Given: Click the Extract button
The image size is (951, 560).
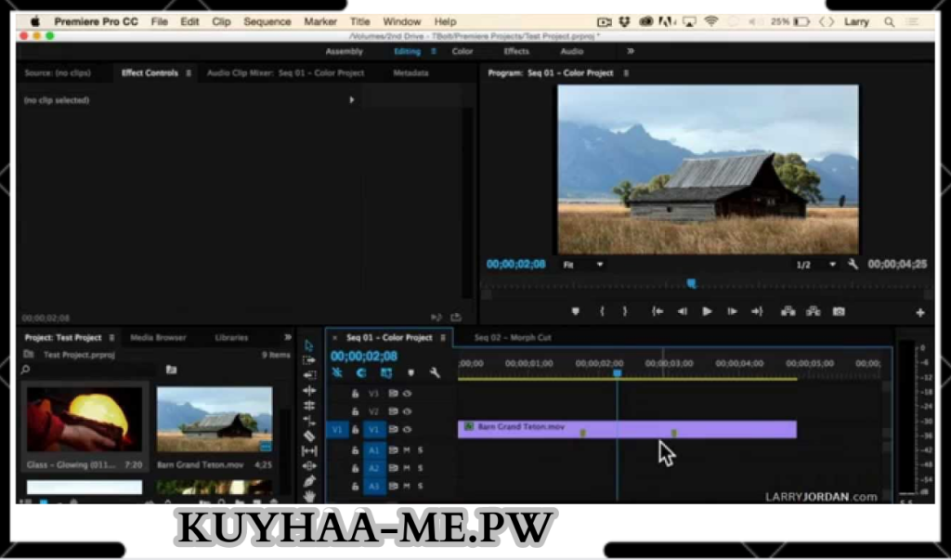Looking at the screenshot, I should (814, 311).
